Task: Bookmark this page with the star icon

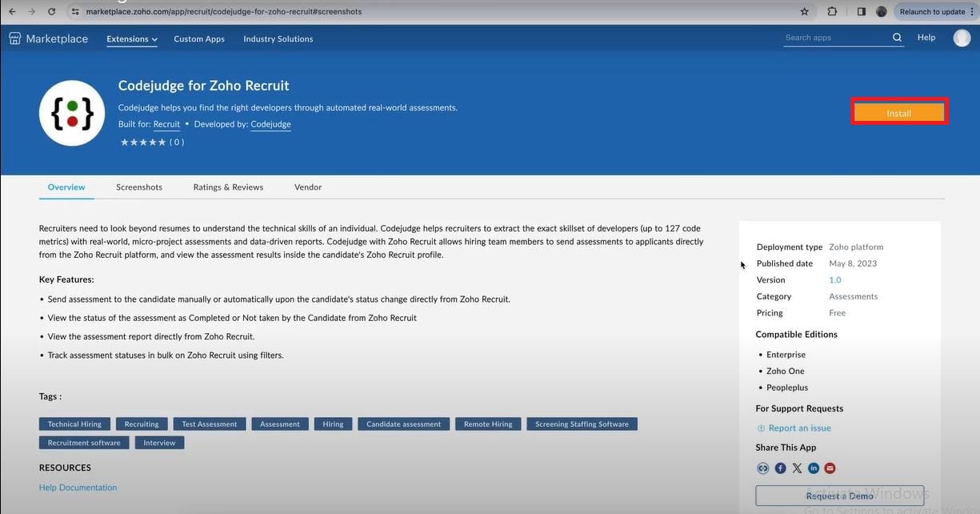Action: click(x=805, y=12)
